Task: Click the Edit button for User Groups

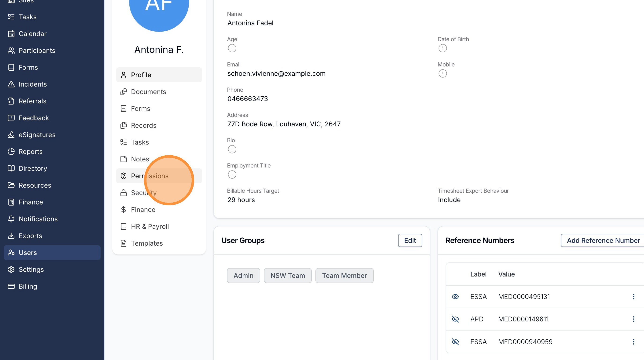Action: click(410, 240)
